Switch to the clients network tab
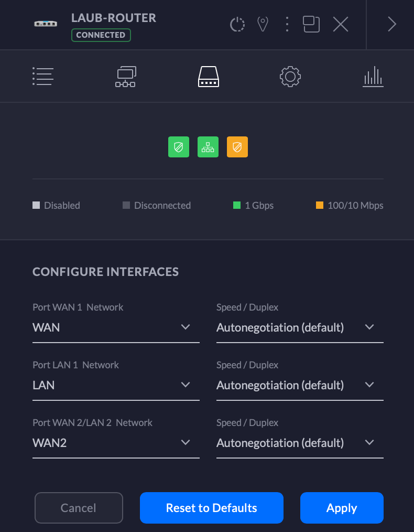The height and width of the screenshot is (532, 414). click(x=125, y=77)
